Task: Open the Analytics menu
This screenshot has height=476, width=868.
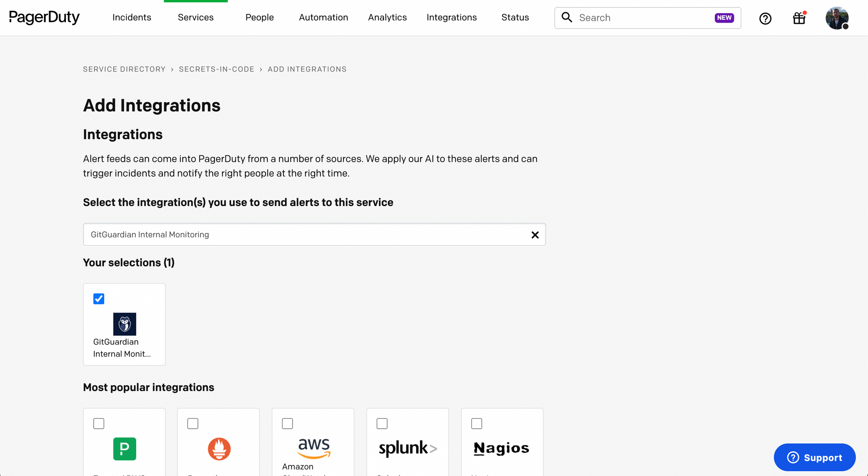Action: pyautogui.click(x=387, y=17)
